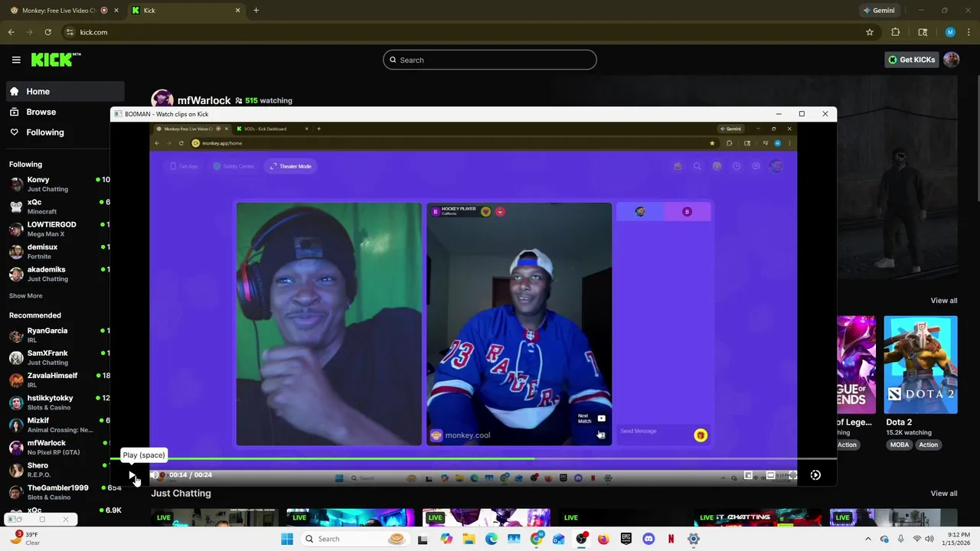980x551 pixels.
Task: Open File Explorer from the taskbar
Action: coord(469,539)
